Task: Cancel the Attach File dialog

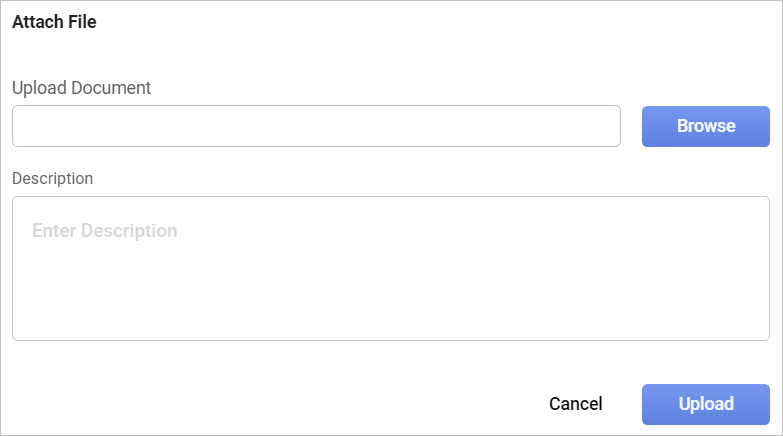Action: (x=575, y=404)
